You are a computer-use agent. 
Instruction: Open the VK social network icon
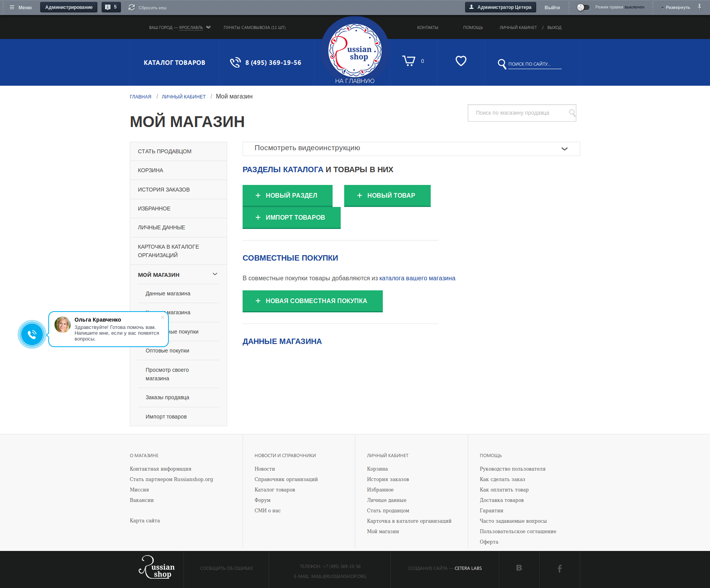(519, 568)
